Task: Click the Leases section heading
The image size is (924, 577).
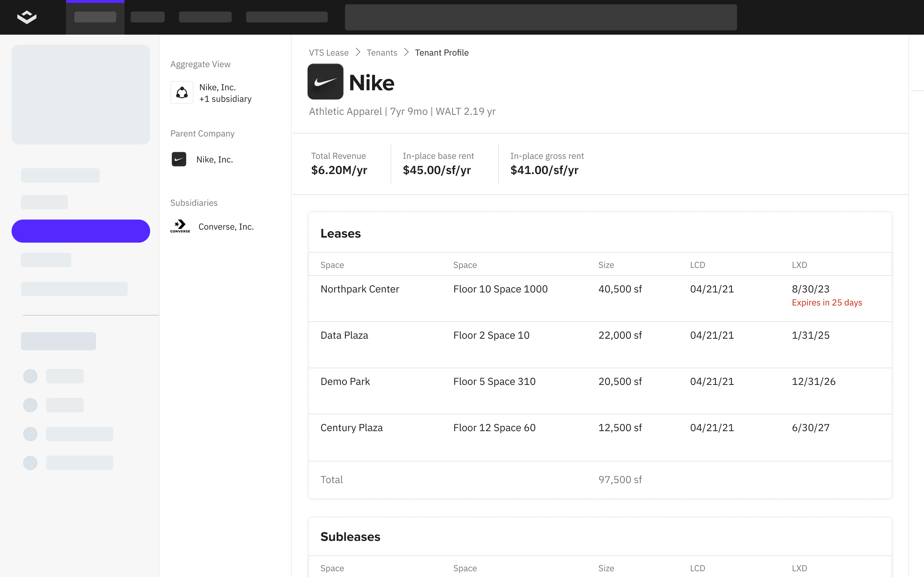Action: point(340,233)
